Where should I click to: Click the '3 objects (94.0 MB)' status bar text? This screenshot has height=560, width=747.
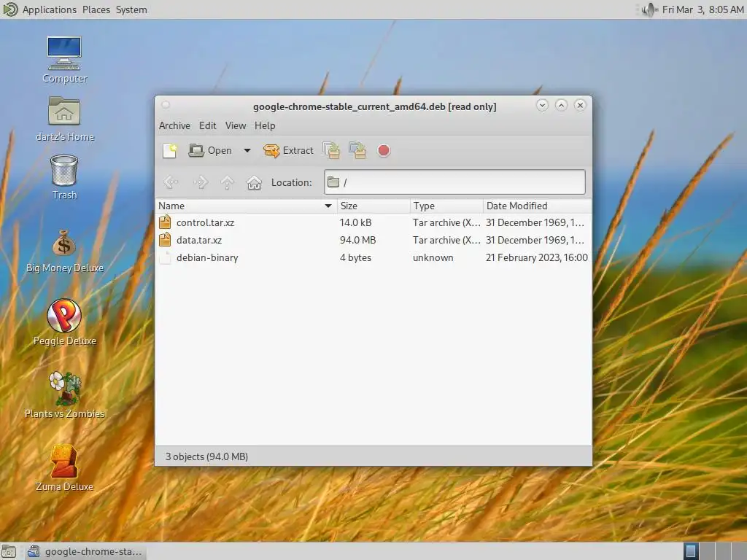click(x=206, y=456)
